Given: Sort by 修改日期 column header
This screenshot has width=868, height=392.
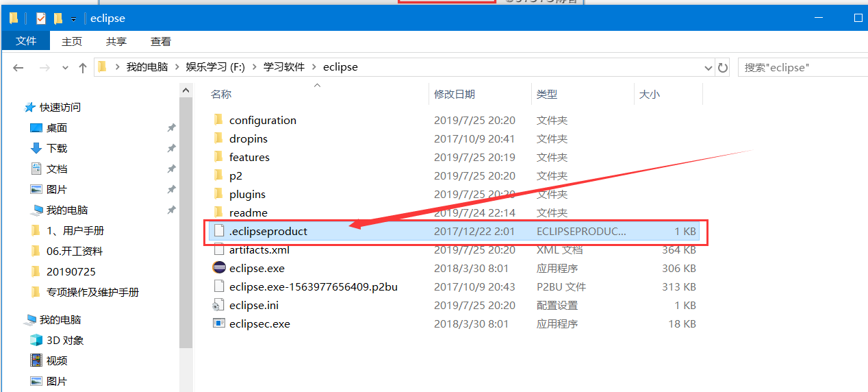Looking at the screenshot, I should coord(455,94).
